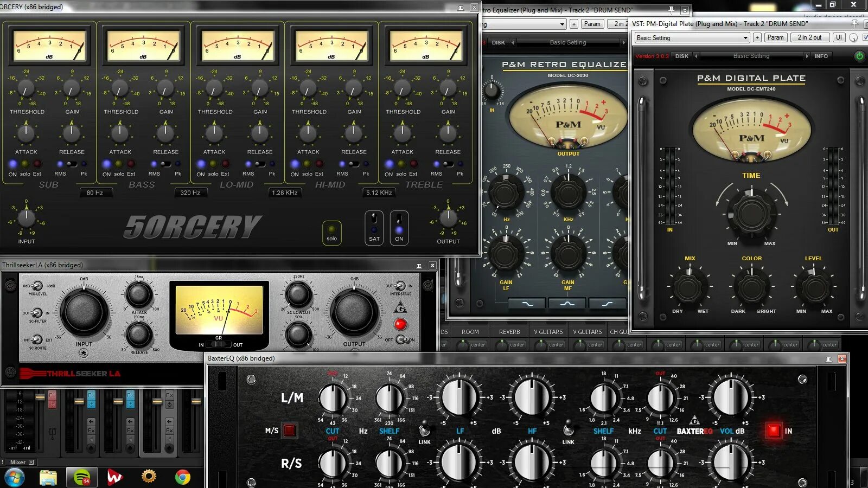Click the 1.28 KHz crossover frequency box

point(285,192)
